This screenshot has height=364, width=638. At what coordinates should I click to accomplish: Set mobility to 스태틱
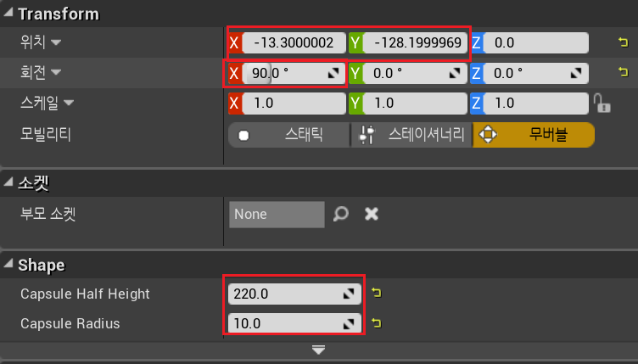click(289, 135)
